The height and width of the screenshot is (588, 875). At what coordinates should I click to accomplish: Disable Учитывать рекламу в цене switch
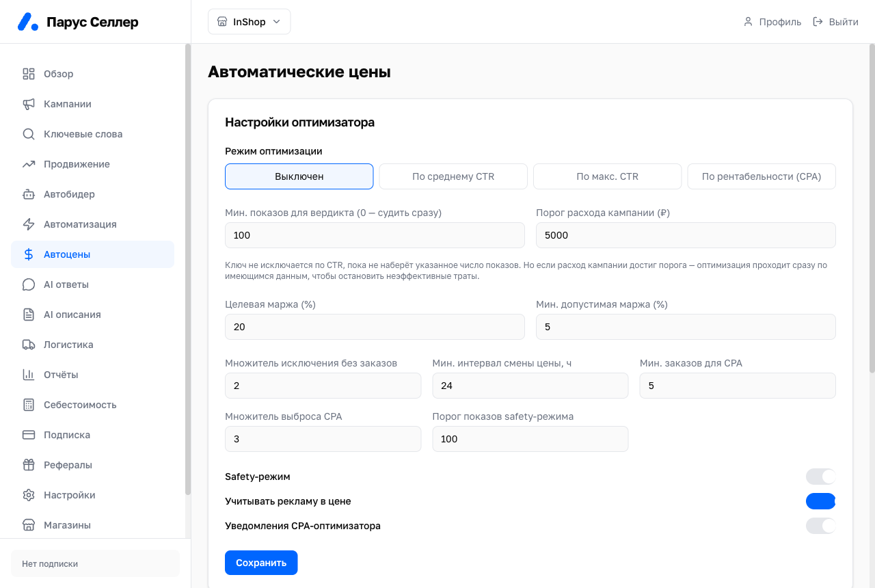tap(821, 501)
